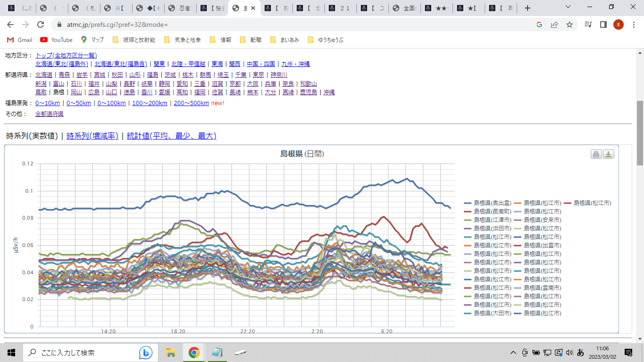Open the 転職 bookmark folder
This screenshot has height=362, width=644.
point(251,40)
